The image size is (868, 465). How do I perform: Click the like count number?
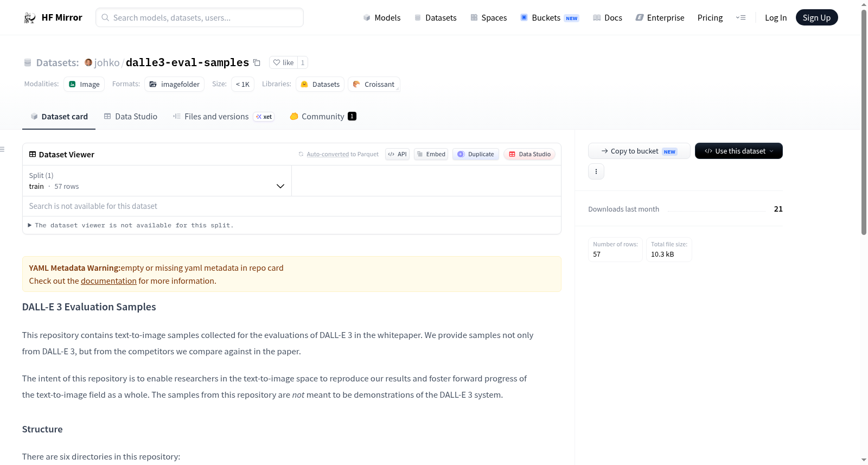coord(303,62)
